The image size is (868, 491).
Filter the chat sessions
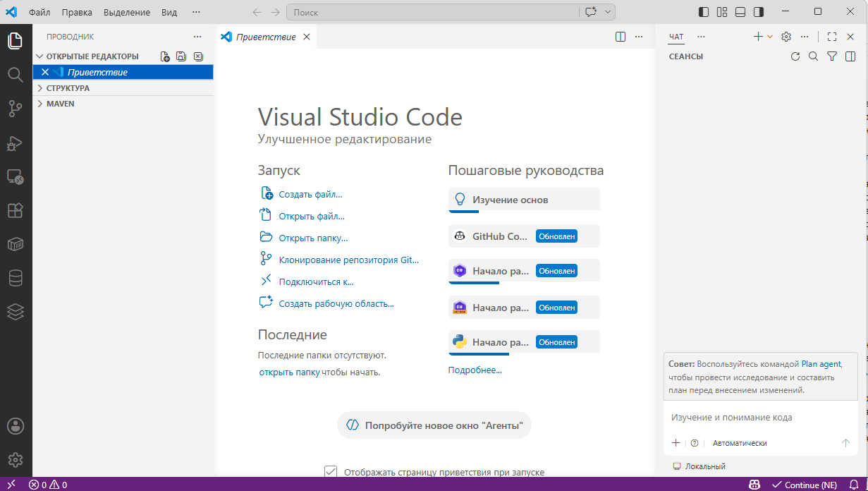tap(832, 56)
